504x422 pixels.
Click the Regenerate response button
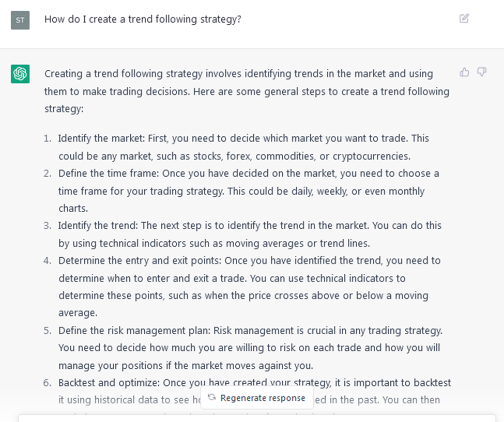[257, 398]
